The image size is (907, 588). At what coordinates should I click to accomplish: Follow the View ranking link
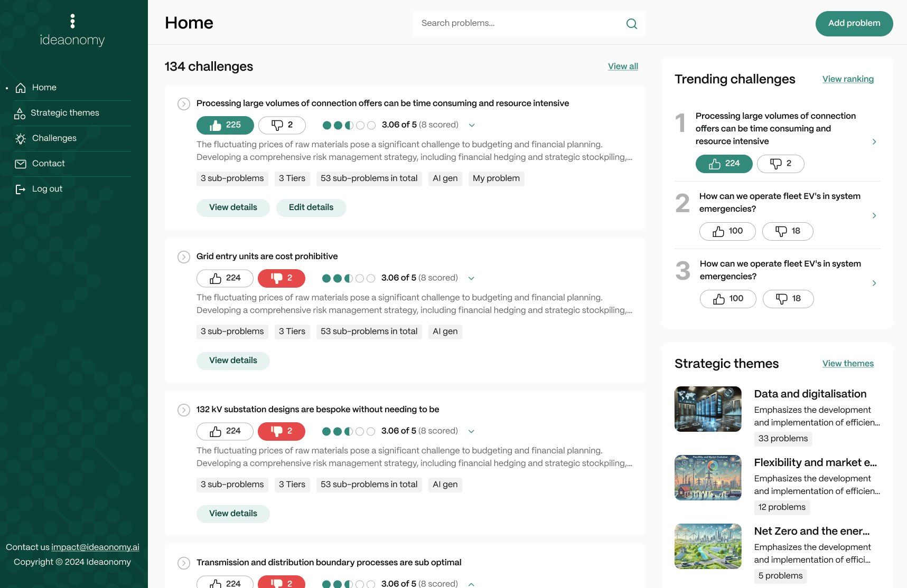pos(848,79)
